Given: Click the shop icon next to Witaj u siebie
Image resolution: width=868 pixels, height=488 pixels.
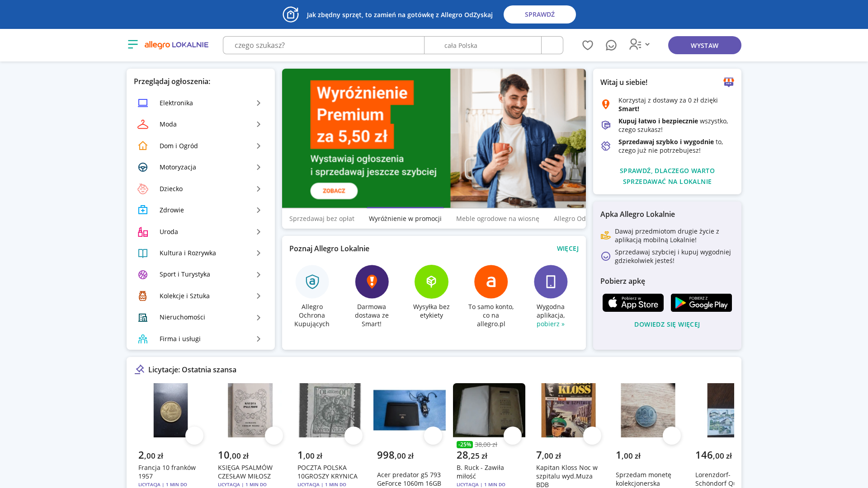Looking at the screenshot, I should pyautogui.click(x=729, y=82).
